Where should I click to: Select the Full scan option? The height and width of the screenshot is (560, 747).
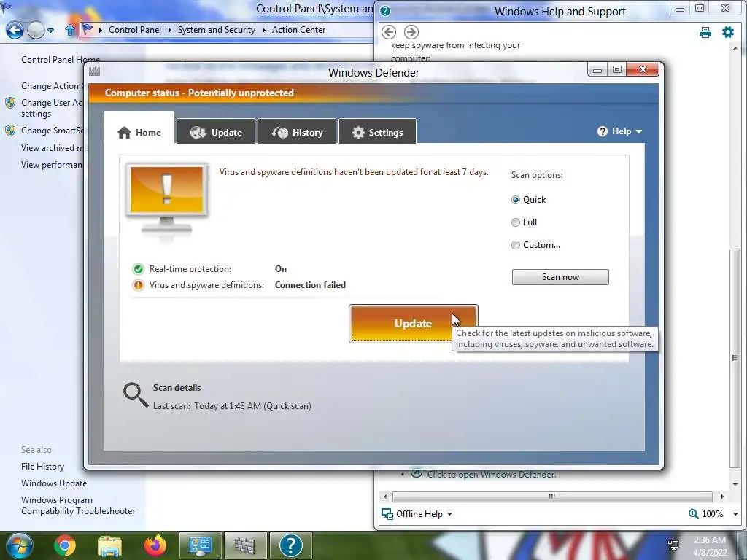click(516, 222)
